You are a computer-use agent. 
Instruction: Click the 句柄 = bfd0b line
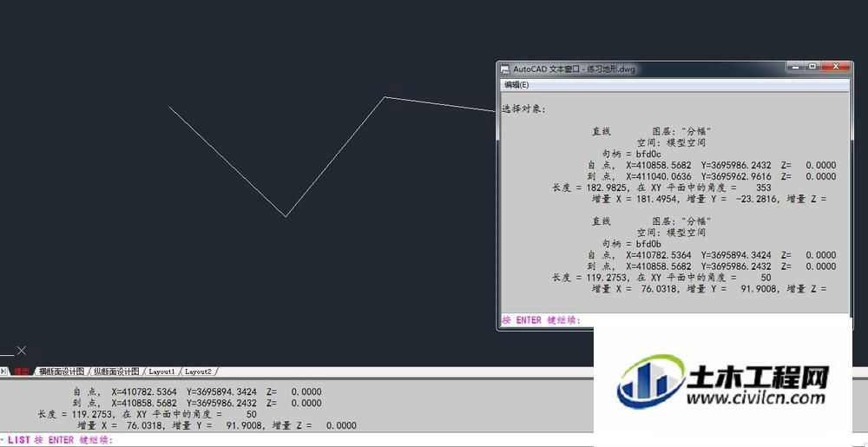click(632, 243)
